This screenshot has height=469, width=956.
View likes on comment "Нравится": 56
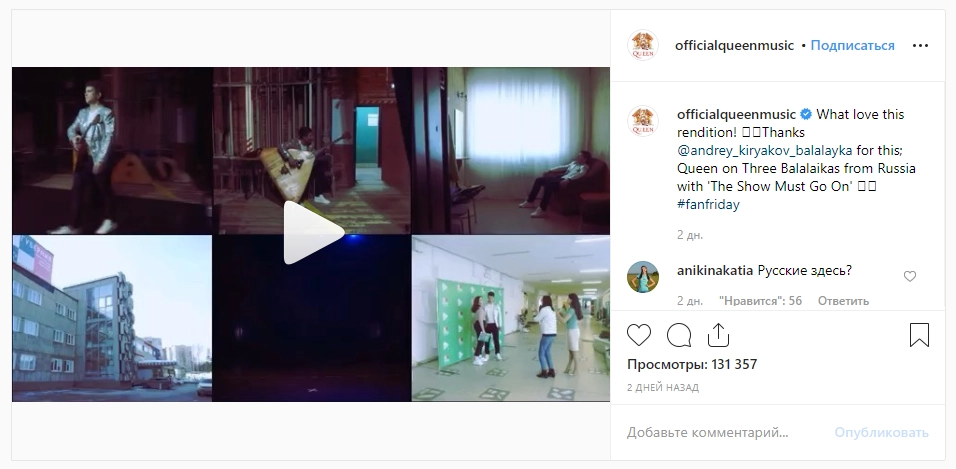tap(760, 301)
